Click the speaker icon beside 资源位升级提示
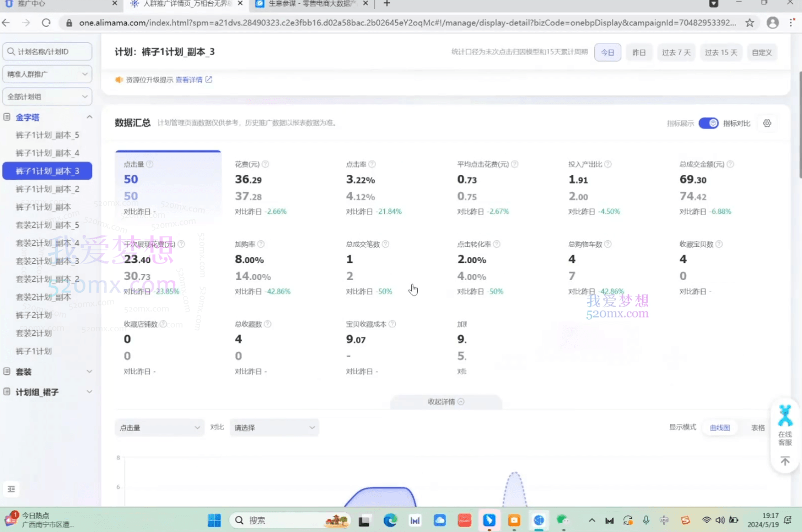802x532 pixels. (x=120, y=79)
